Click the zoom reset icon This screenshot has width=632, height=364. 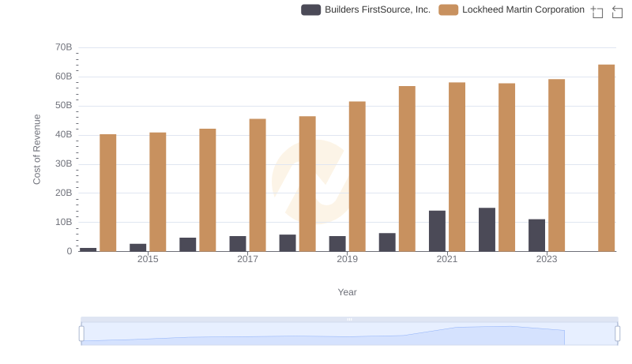[x=617, y=12]
